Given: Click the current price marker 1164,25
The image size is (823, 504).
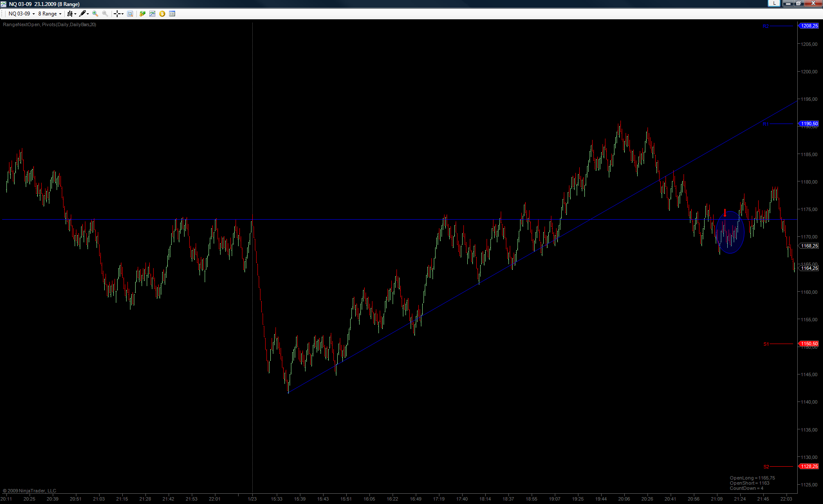Looking at the screenshot, I should (x=809, y=269).
